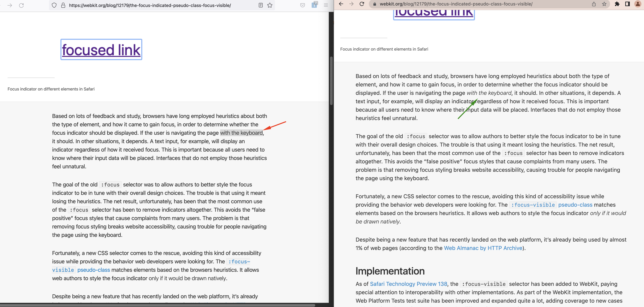644x307 pixels.
Task: Reload the Chrome tab
Action: coord(362,4)
